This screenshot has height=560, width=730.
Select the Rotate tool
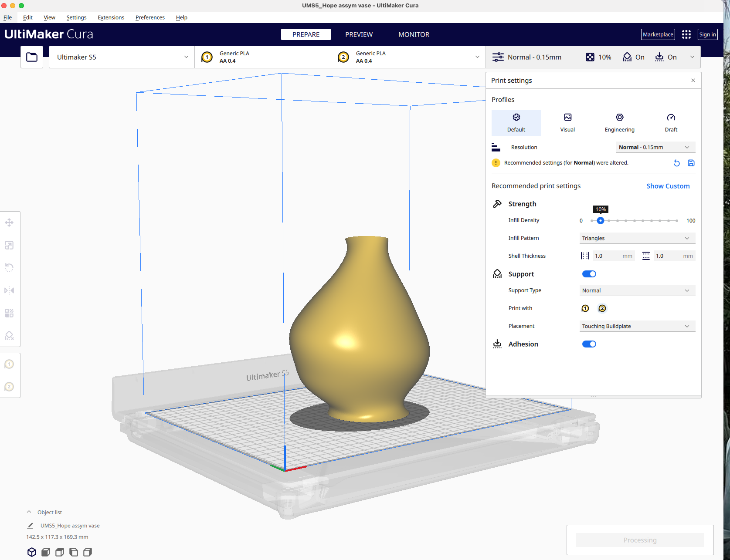(9, 267)
